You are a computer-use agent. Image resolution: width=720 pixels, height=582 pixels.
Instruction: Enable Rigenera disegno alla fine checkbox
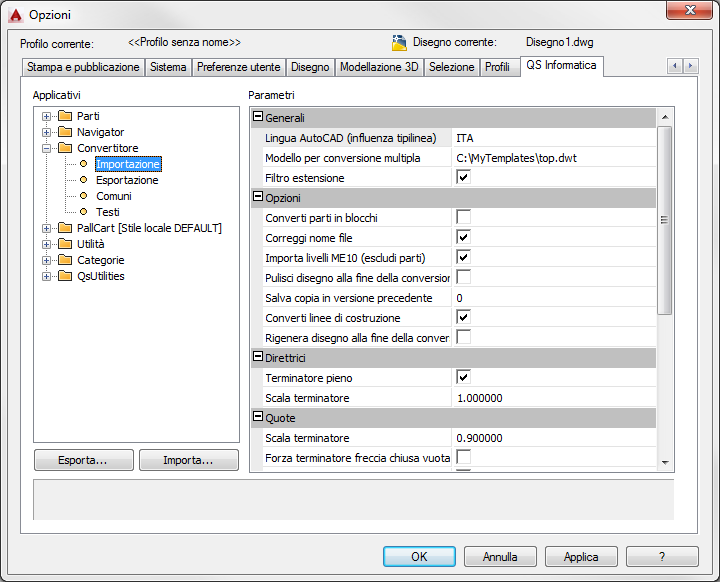463,337
